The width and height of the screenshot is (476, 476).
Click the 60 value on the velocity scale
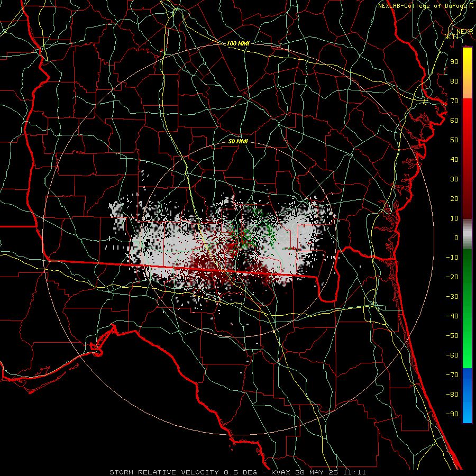pos(454,121)
